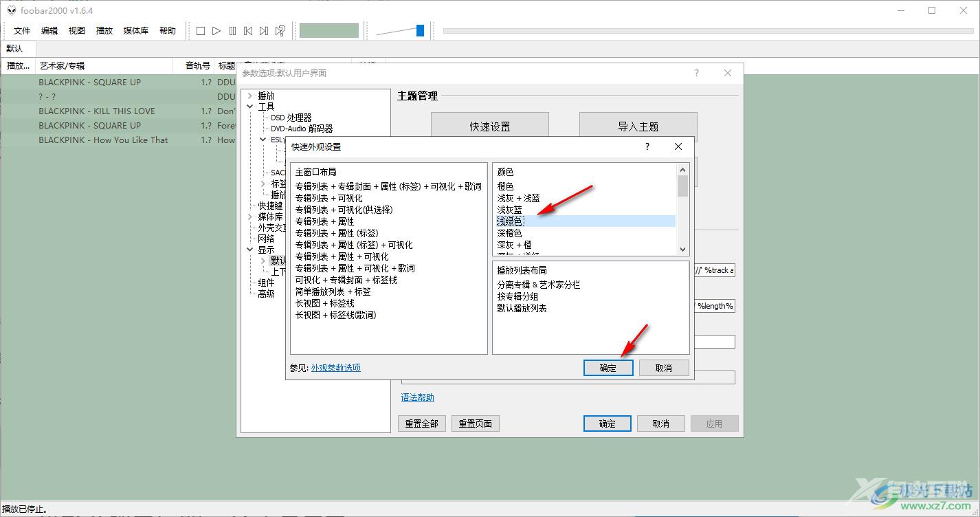Collapse the 工具 tree node
The image size is (980, 517).
(249, 107)
